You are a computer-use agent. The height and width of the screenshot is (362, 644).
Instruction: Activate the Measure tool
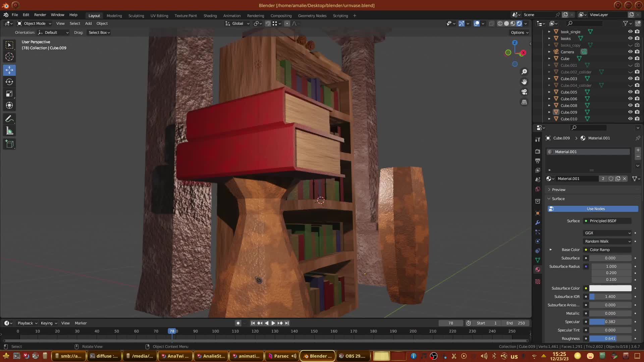[x=9, y=131]
